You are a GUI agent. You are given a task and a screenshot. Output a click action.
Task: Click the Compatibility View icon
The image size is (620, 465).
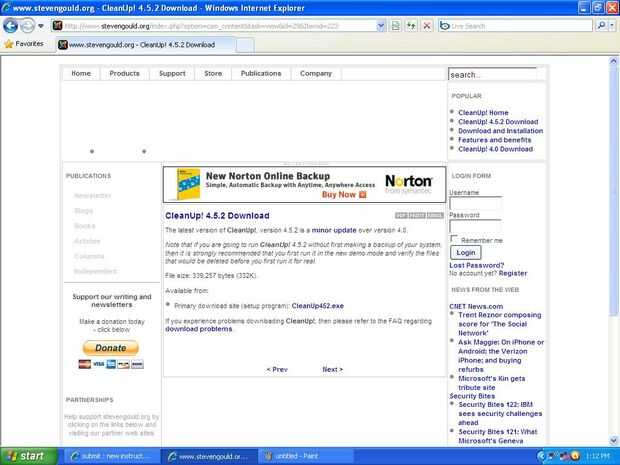(x=395, y=26)
